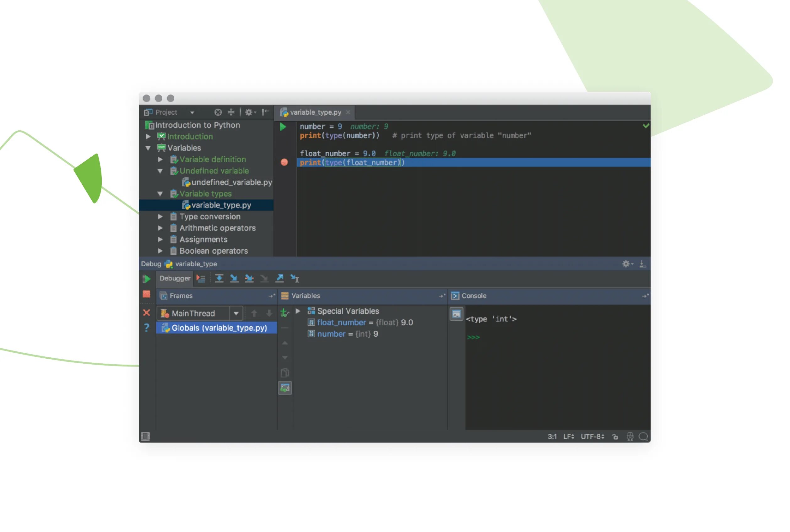Viewport: 790px width, 532px height.
Task: Expand Special Variables in Variables panel
Action: [298, 311]
